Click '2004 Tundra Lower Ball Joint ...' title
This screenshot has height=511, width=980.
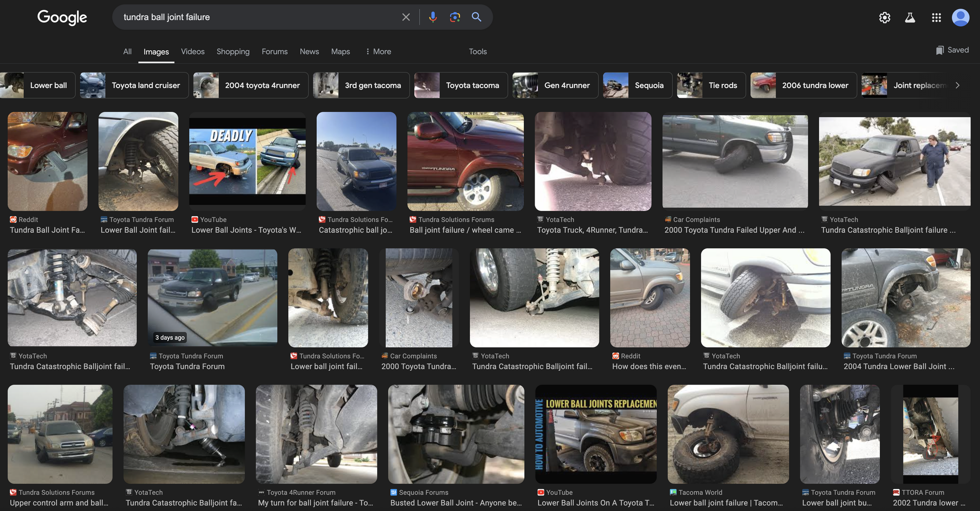click(899, 366)
